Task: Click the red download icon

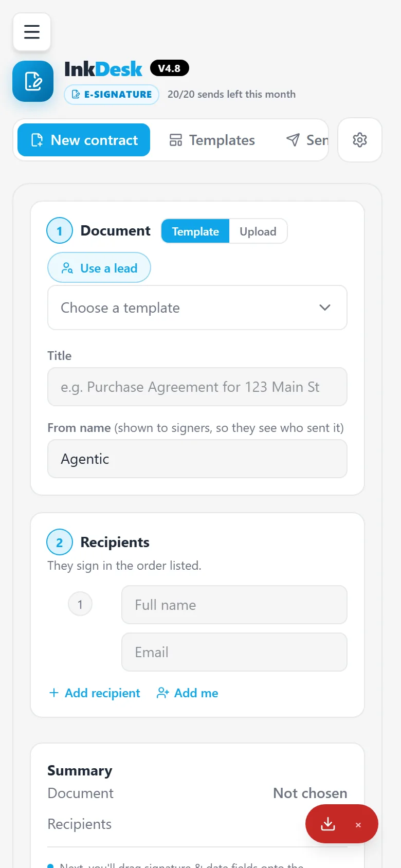Action: click(x=328, y=824)
